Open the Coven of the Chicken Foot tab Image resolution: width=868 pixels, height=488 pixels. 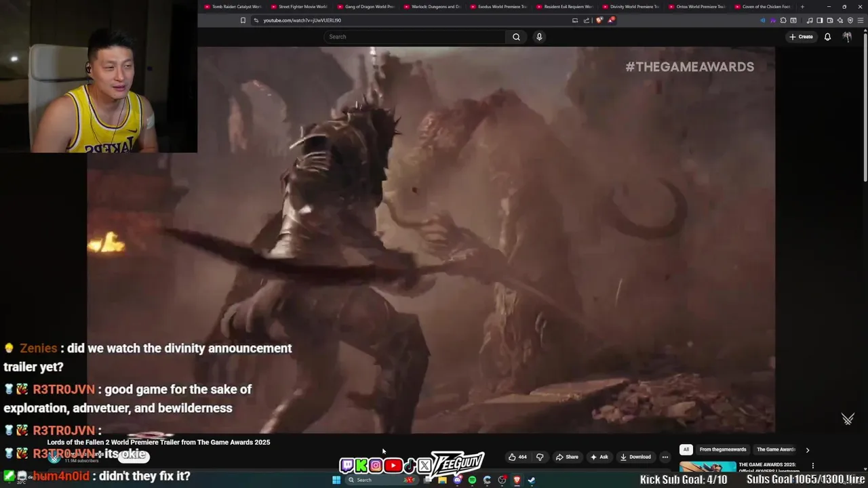click(x=763, y=7)
